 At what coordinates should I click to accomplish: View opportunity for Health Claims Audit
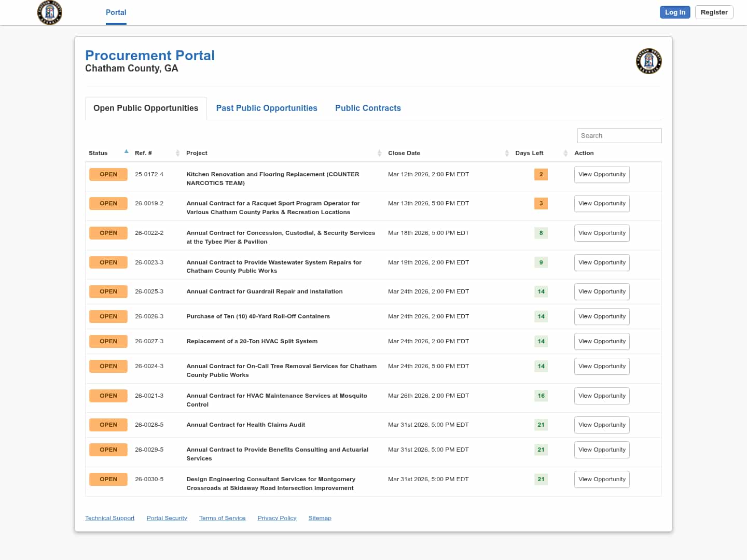(602, 425)
